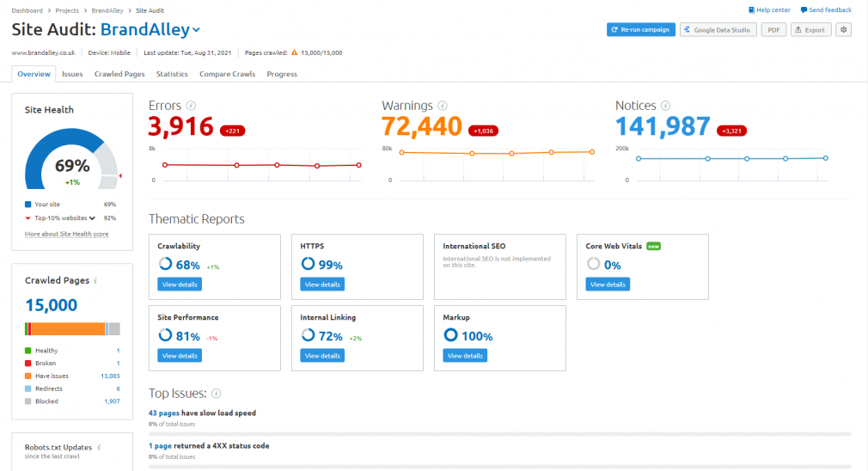
Task: Expand the Top-10% websites dropdown
Action: (x=92, y=218)
